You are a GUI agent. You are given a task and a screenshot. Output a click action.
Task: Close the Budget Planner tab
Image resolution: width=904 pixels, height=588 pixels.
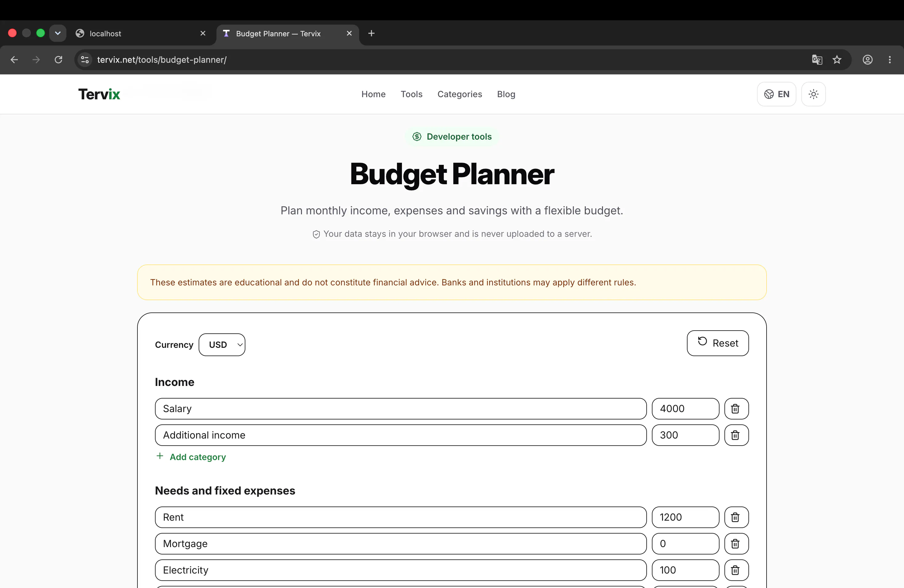point(349,34)
